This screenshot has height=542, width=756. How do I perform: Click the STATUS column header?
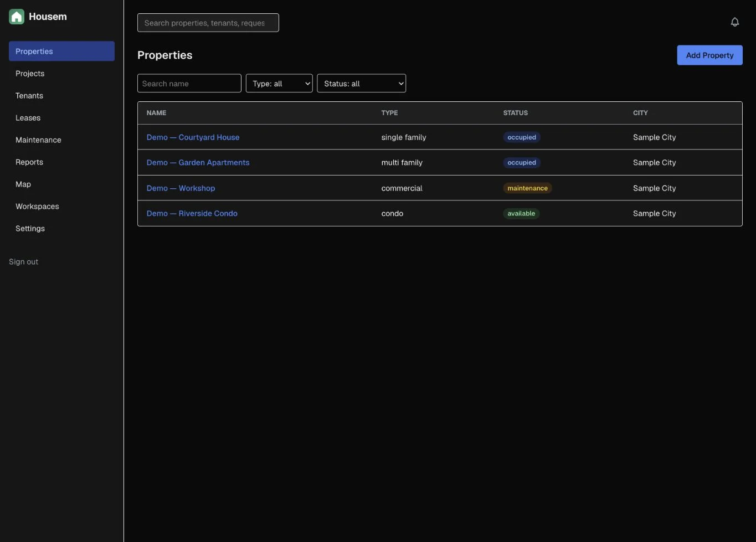(x=515, y=113)
